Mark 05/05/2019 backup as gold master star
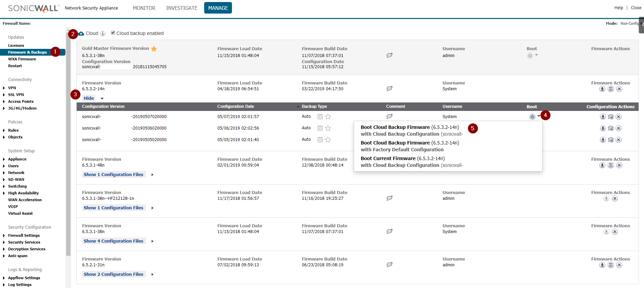 [x=328, y=140]
